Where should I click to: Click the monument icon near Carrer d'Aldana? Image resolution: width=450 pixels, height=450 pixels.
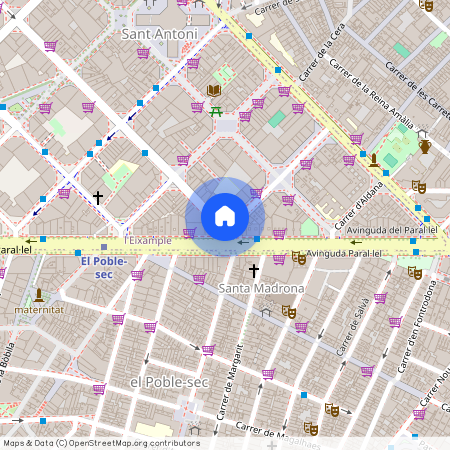pyautogui.click(x=374, y=160)
